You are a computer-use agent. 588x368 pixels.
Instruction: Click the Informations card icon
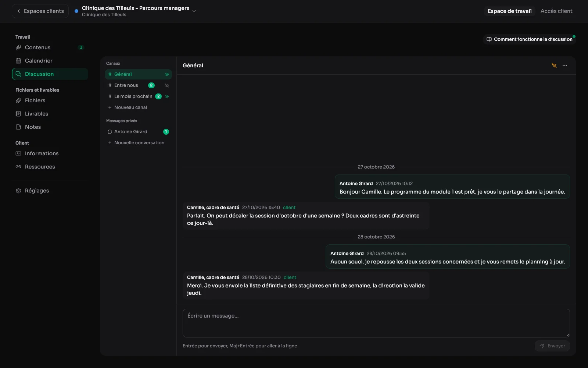[x=18, y=153]
